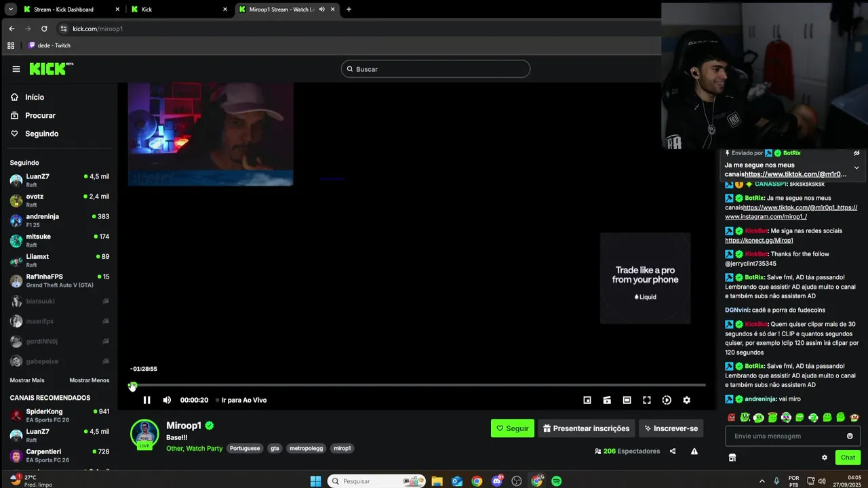
Task: Open OBS Studio from taskbar
Action: pos(517,481)
